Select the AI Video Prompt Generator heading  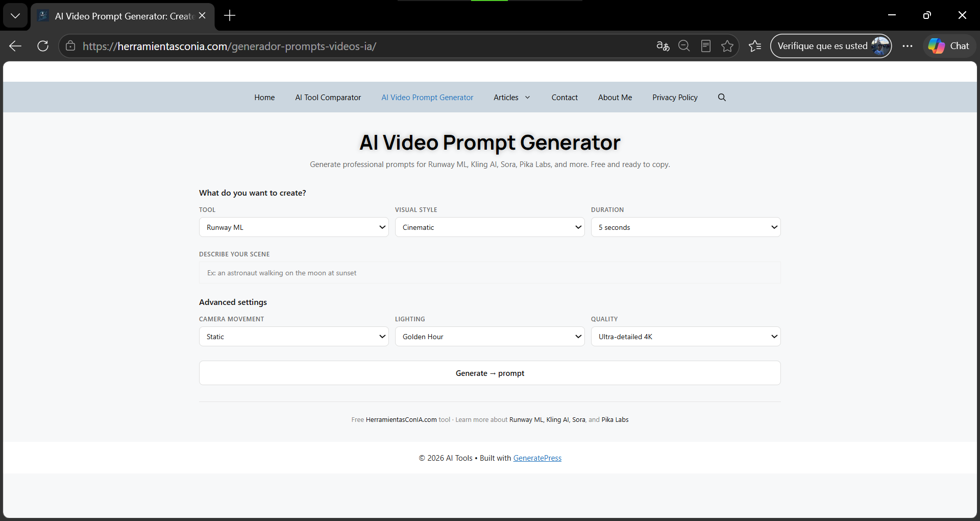pos(490,143)
